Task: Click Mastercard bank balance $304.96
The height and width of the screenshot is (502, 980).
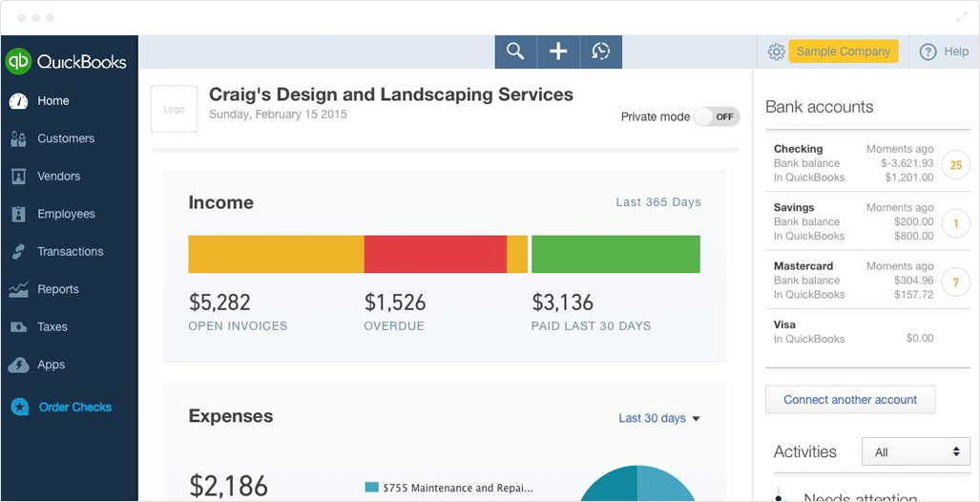Action: [x=914, y=280]
